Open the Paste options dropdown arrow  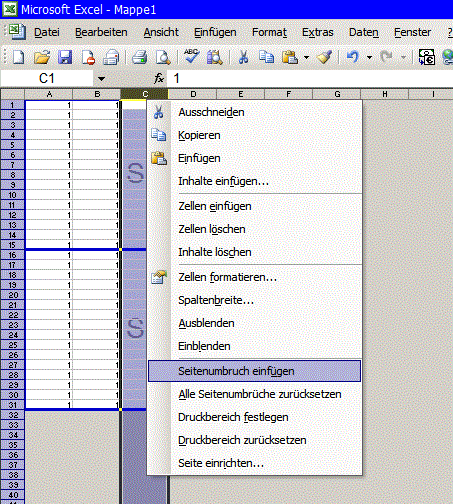[306, 58]
